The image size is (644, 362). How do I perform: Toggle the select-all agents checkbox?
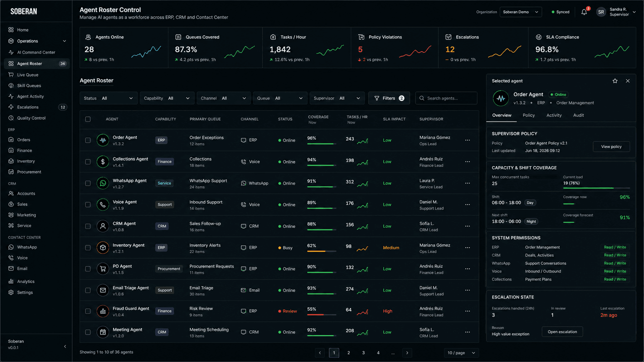click(88, 119)
